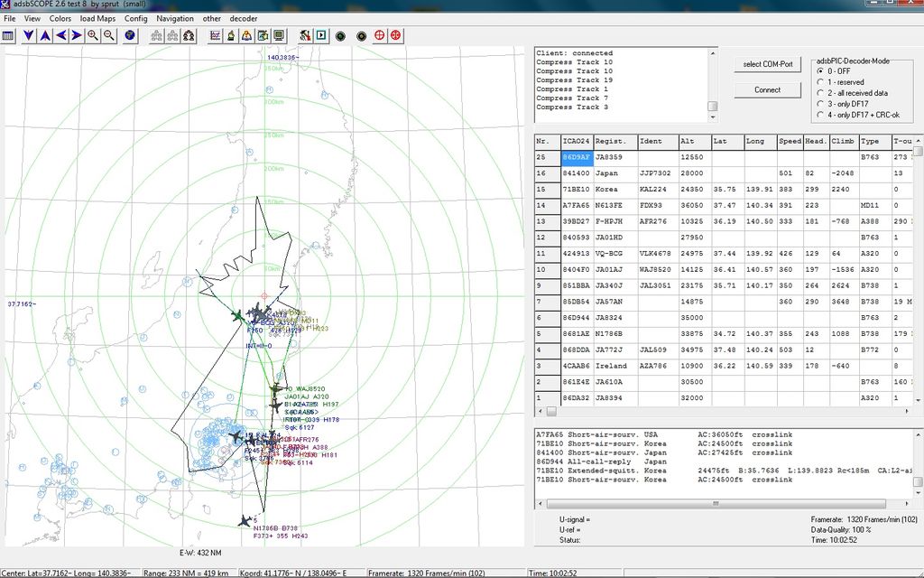Click the Alt column header
The width and height of the screenshot is (924, 578).
pyautogui.click(x=694, y=142)
